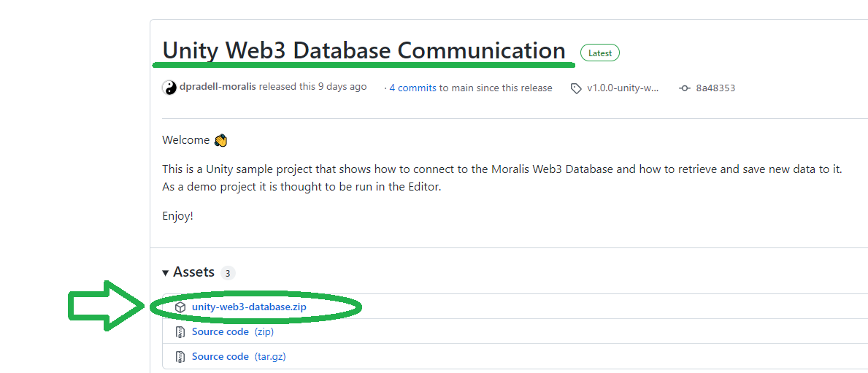Download Source code (tar.gz)
Screen dimensions: 868x373
(239, 356)
